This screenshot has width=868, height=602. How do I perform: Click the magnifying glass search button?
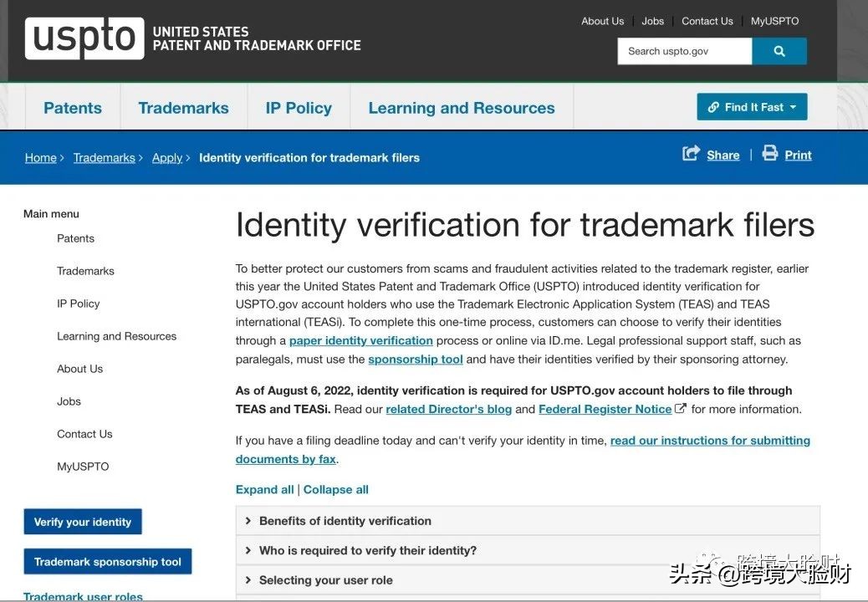click(779, 51)
